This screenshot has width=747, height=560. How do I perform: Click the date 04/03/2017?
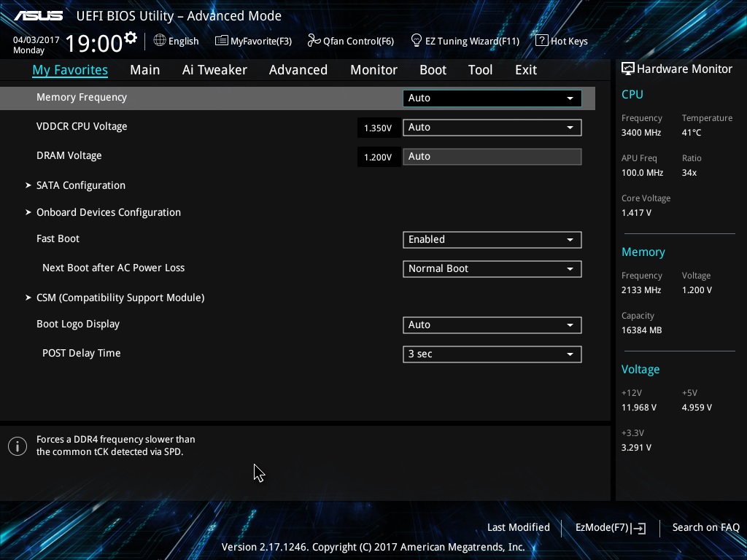point(36,40)
